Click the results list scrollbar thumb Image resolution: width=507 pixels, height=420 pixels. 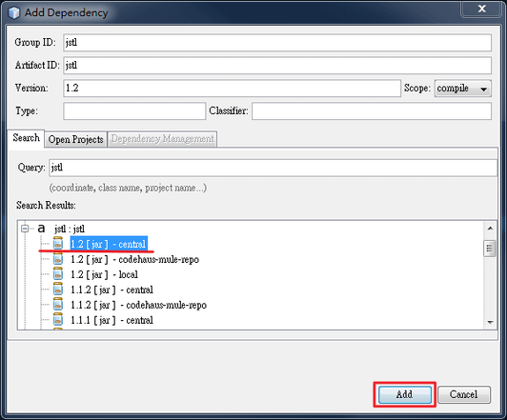(x=490, y=249)
